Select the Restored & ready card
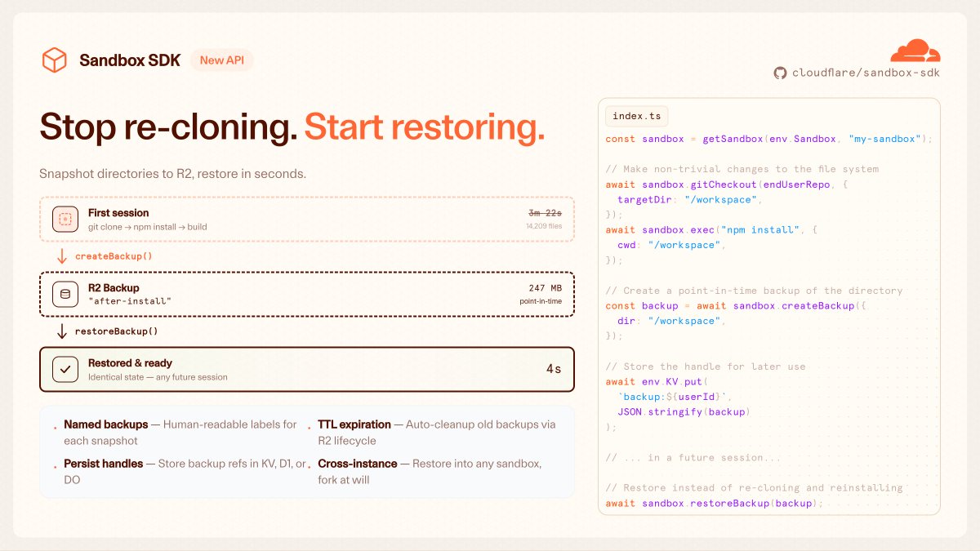This screenshot has height=551, width=980. (x=307, y=369)
